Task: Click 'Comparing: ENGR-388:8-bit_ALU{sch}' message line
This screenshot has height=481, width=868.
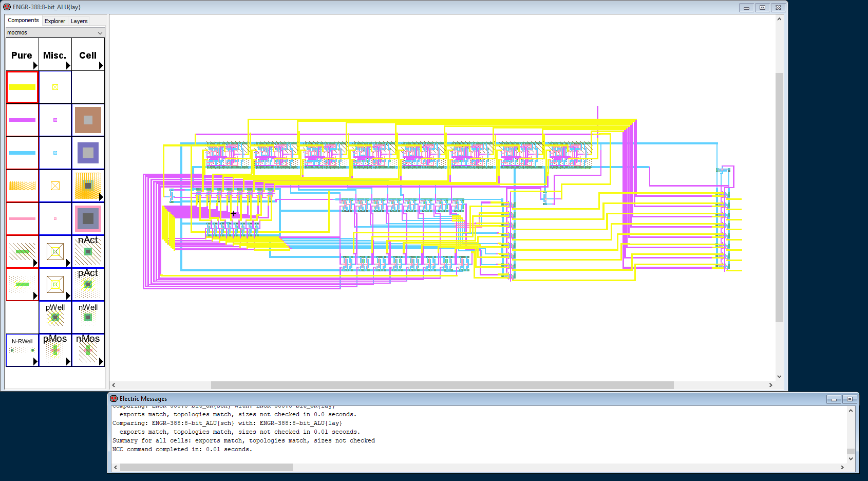Action: click(x=227, y=423)
